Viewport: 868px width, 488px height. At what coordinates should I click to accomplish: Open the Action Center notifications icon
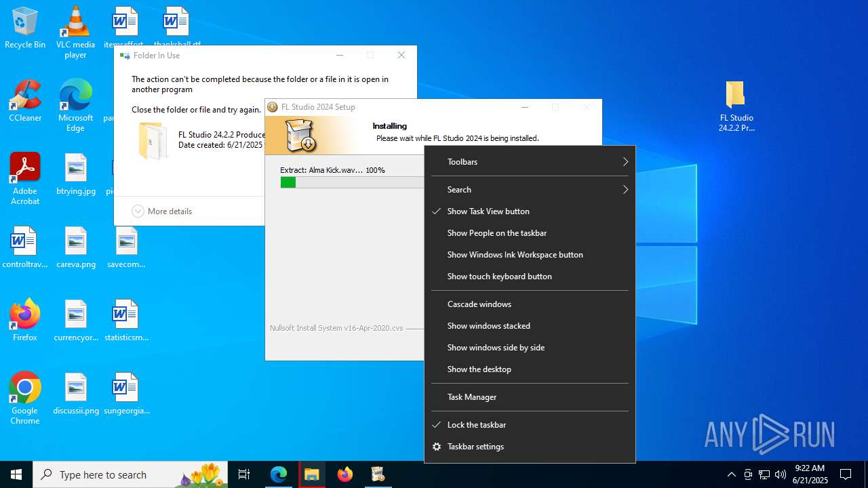coord(846,474)
